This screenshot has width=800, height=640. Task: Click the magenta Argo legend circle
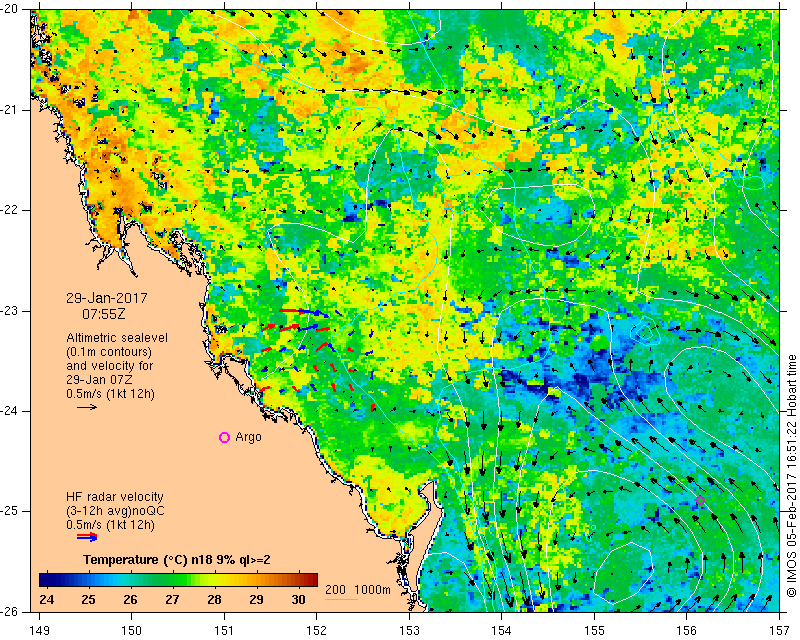click(x=224, y=437)
